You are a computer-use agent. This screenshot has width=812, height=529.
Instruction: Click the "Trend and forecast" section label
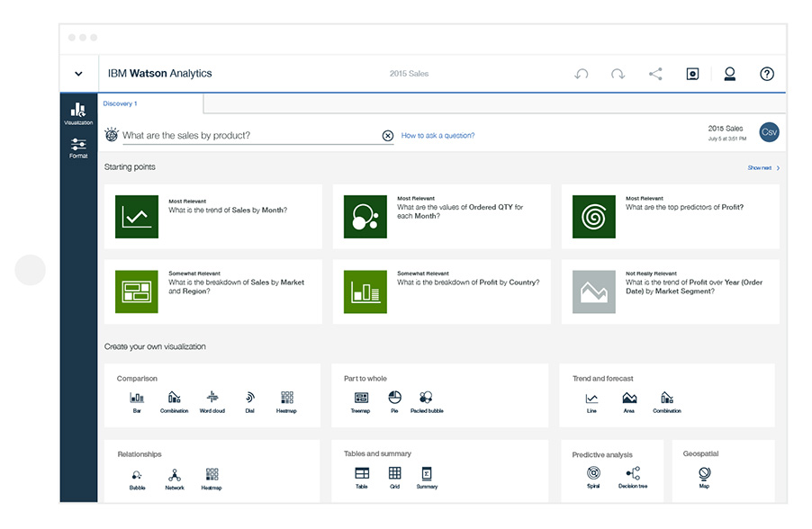pyautogui.click(x=603, y=379)
